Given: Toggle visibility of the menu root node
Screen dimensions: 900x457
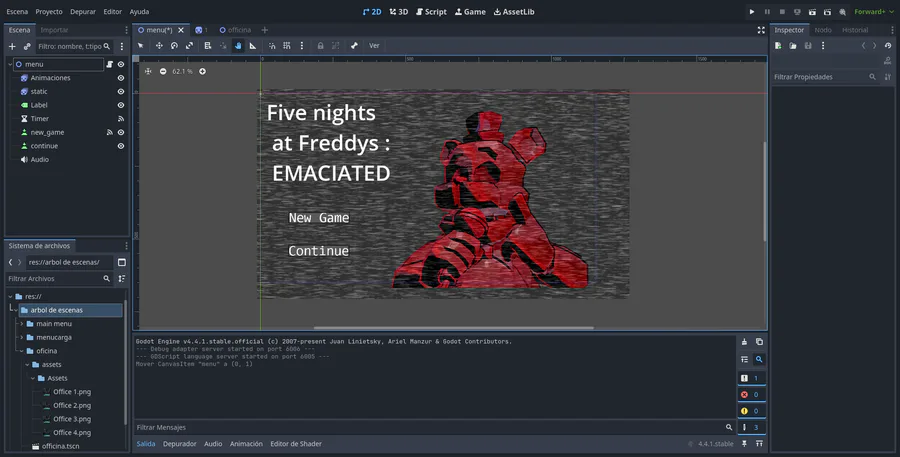Looking at the screenshot, I should coord(121,64).
